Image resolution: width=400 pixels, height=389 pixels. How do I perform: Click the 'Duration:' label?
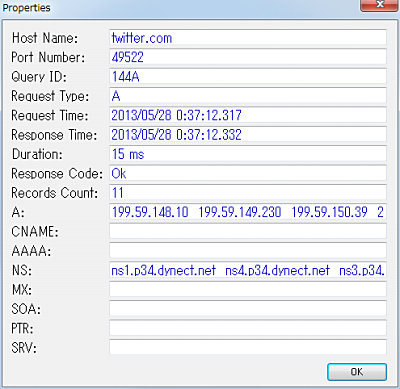coord(37,154)
